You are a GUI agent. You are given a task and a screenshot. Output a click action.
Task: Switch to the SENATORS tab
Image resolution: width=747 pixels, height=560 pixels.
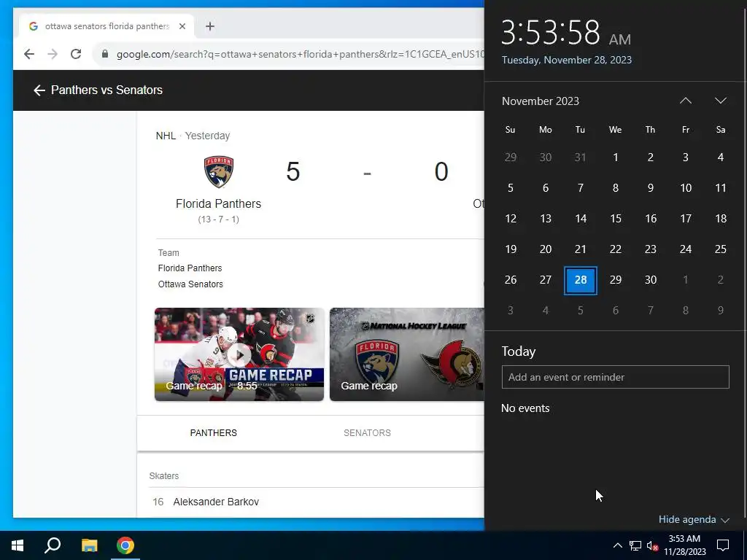[x=368, y=433]
